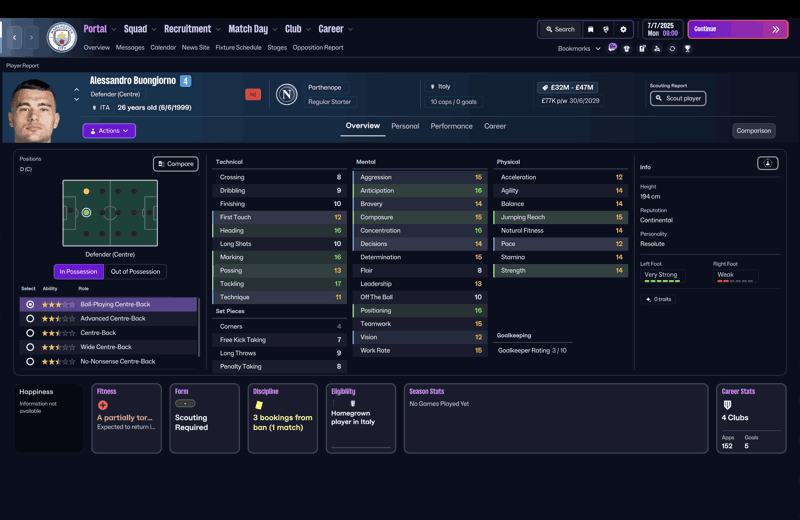Select the Ball-Playing Centre-Back role radio

click(30, 304)
